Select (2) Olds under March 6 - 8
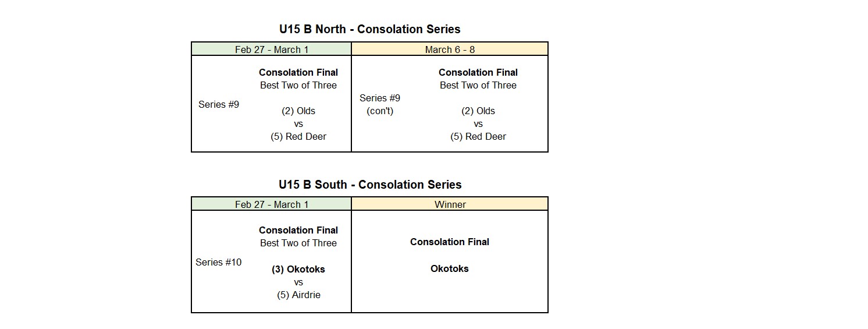The image size is (868, 329). 478,111
